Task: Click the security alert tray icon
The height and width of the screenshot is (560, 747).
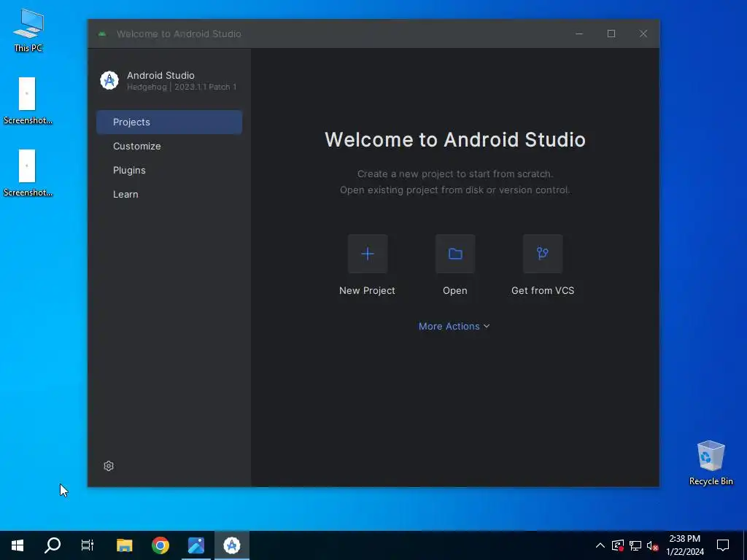Action: click(x=618, y=545)
